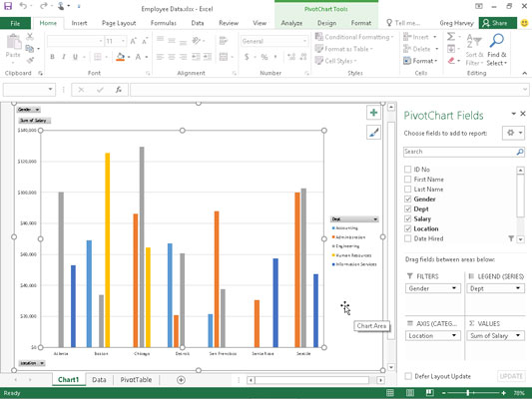Open the Data sheet tab

(x=99, y=380)
